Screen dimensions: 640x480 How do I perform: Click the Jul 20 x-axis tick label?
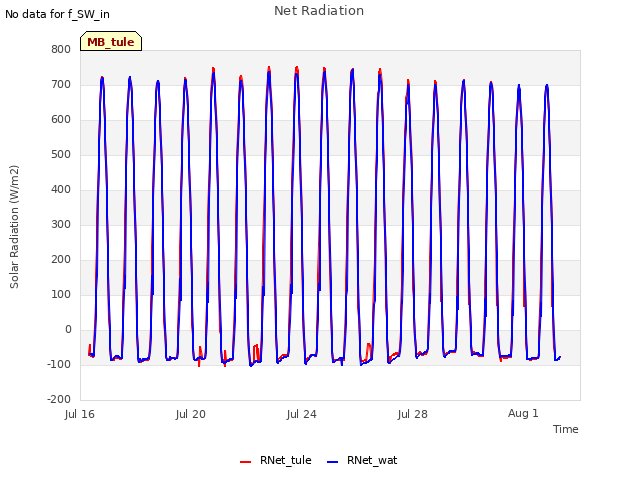click(191, 414)
